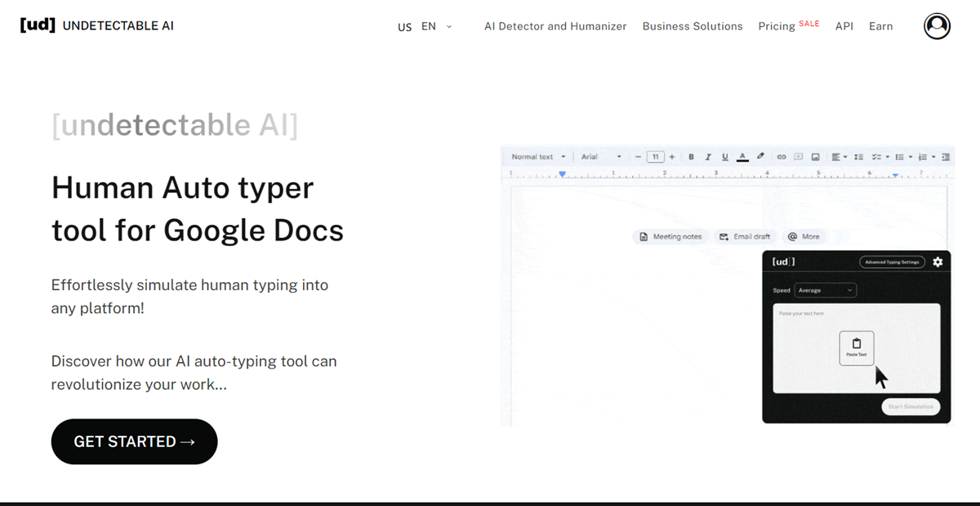Viewport: 980px width, 506px height.
Task: Open the checklist menu
Action: [880, 157]
